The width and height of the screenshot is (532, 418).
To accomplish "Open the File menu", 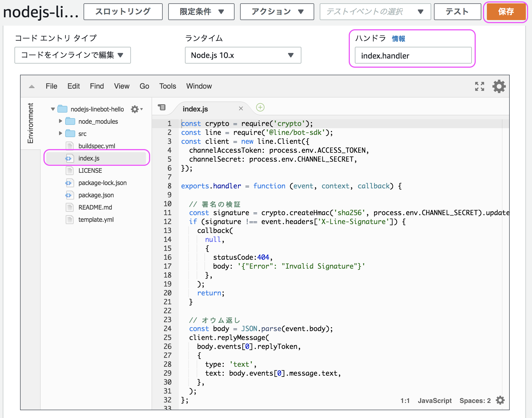I will 51,86.
